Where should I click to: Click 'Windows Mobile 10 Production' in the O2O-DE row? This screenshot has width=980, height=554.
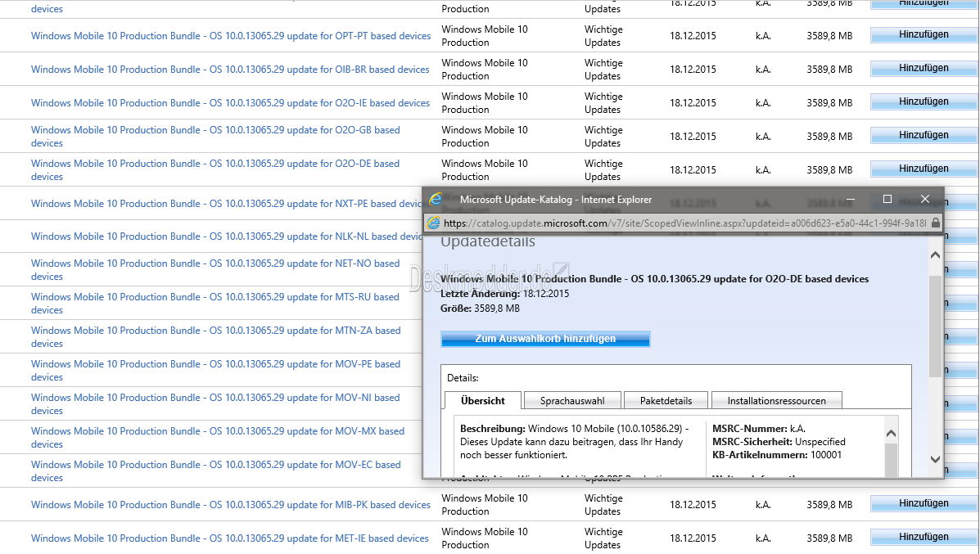tap(485, 170)
